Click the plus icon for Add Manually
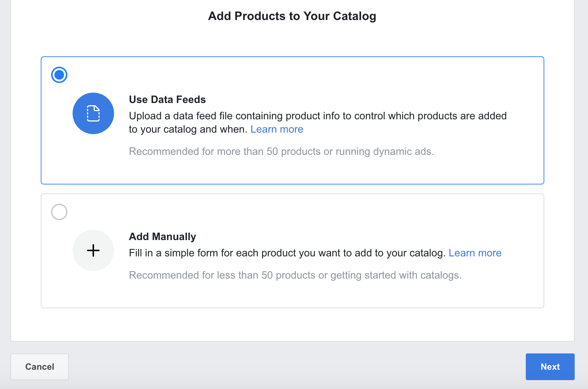This screenshot has width=588, height=389. pos(93,250)
